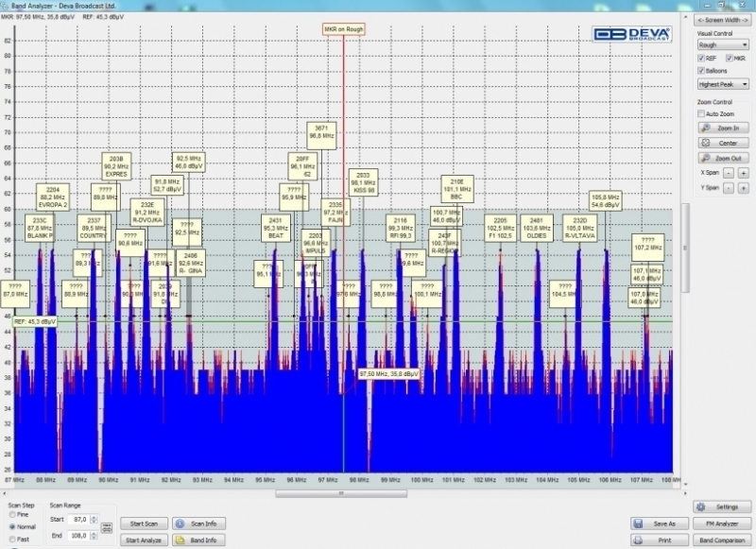Click the '3671 96,8 MHz' balloon
This screenshot has height=549, width=756.
pos(321,136)
